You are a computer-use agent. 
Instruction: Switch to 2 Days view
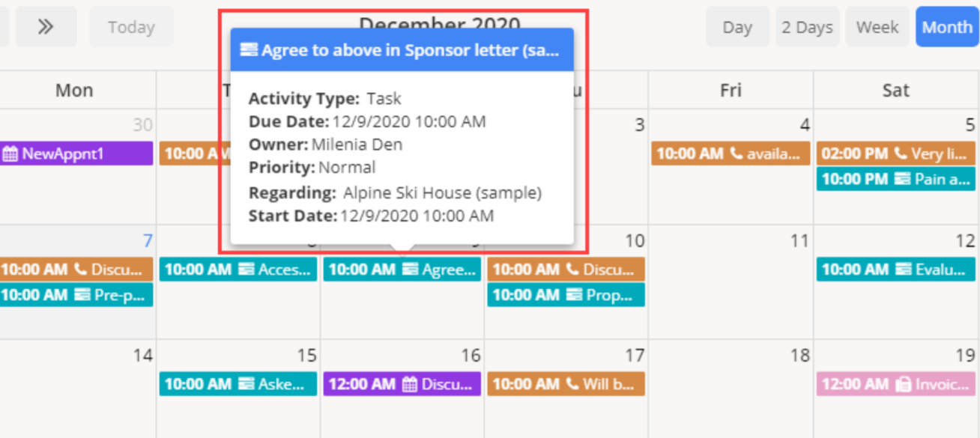[807, 27]
